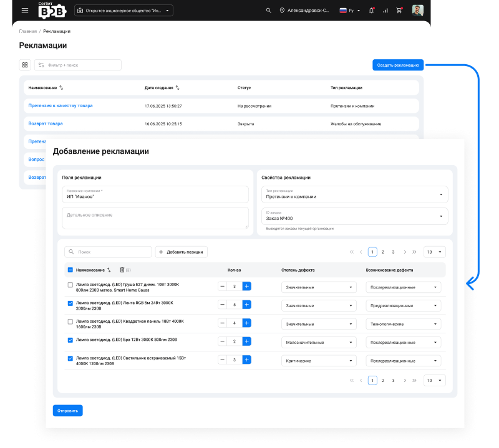Image resolution: width=499 pixels, height=448 pixels.
Task: Click the delete icon next to selected positions count
Action: [122, 269]
